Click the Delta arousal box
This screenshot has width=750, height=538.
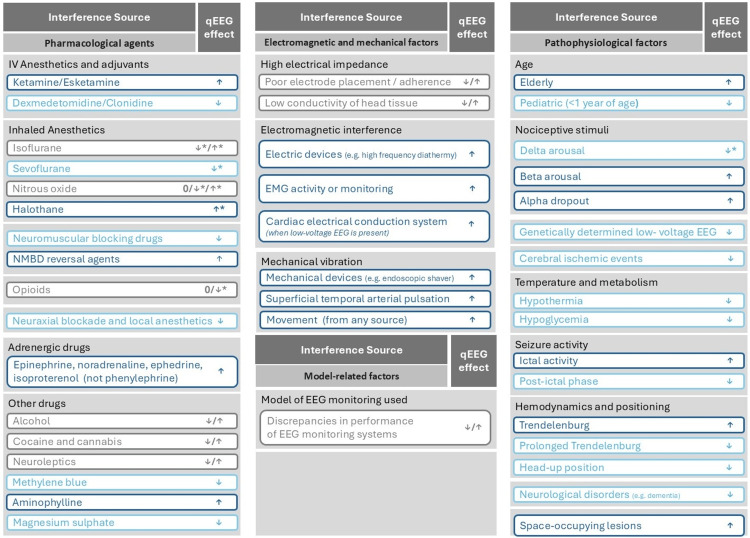(x=629, y=151)
